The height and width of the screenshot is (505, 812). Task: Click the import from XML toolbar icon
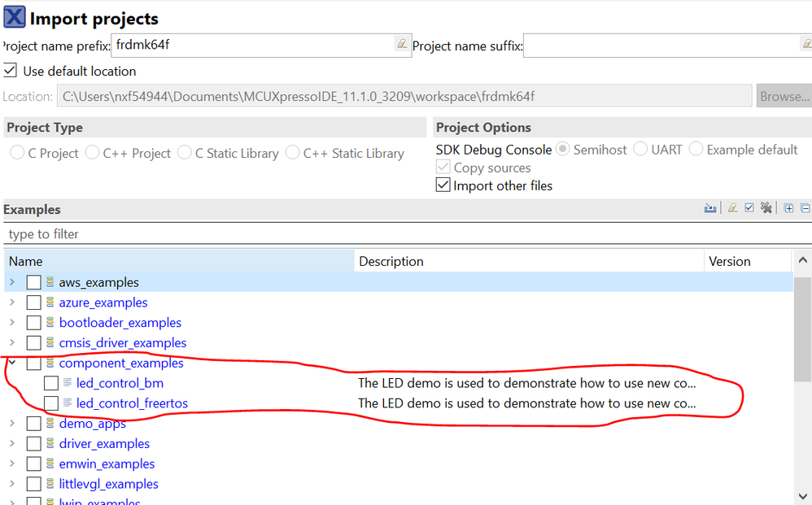pos(710,208)
